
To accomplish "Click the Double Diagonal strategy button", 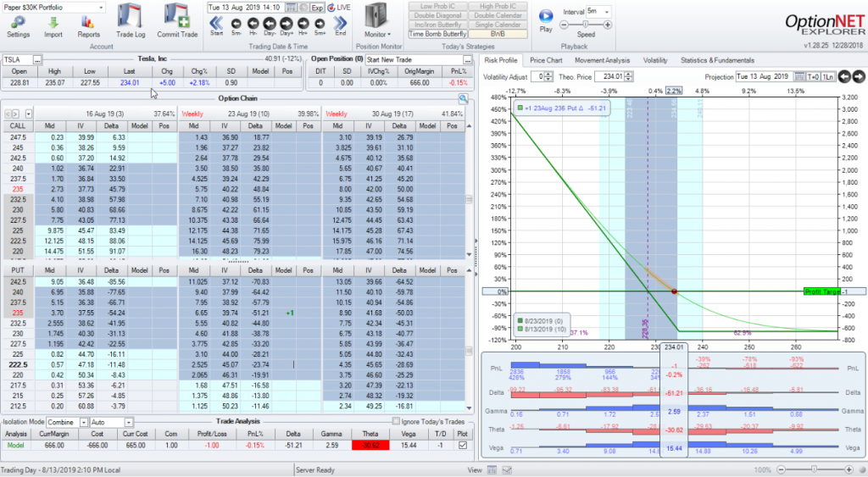I will pyautogui.click(x=438, y=15).
